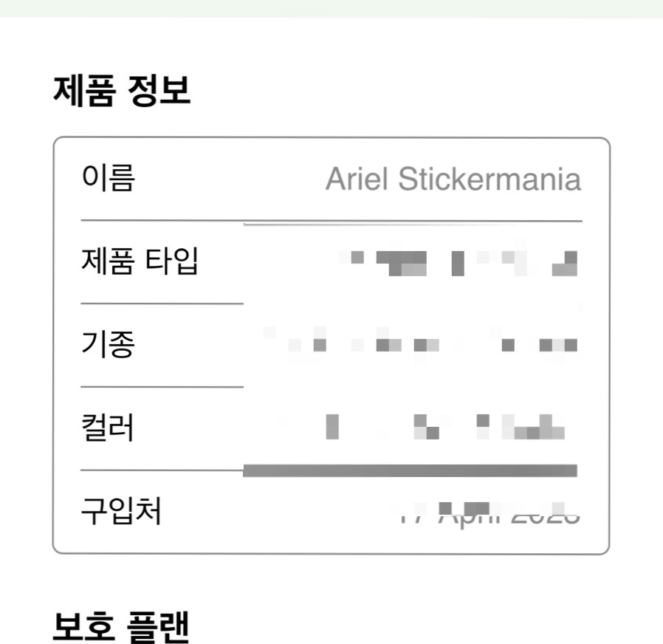Click the thick gray bar above 구입처

point(410,470)
